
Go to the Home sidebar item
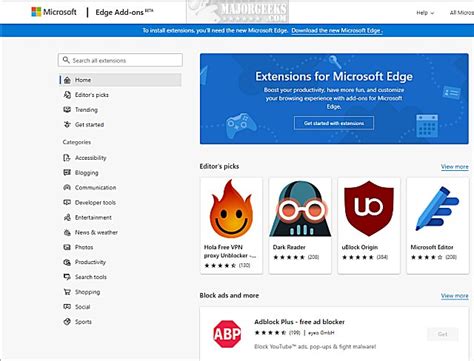pos(120,80)
